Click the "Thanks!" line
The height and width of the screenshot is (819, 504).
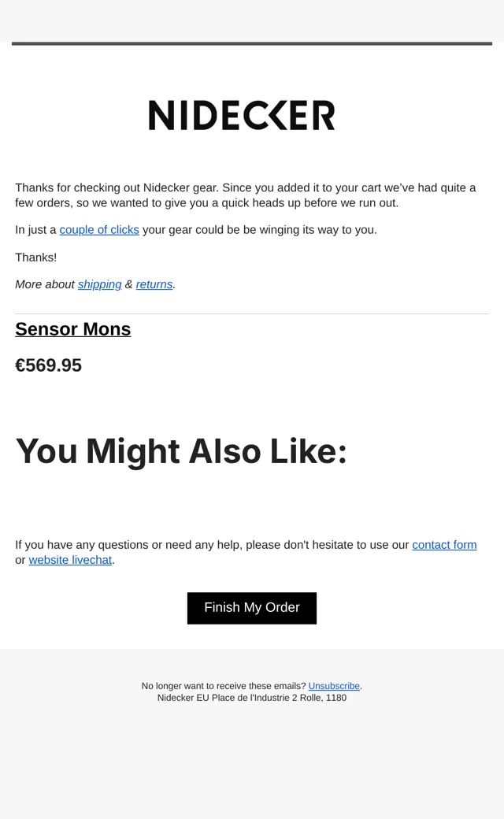pyautogui.click(x=36, y=258)
